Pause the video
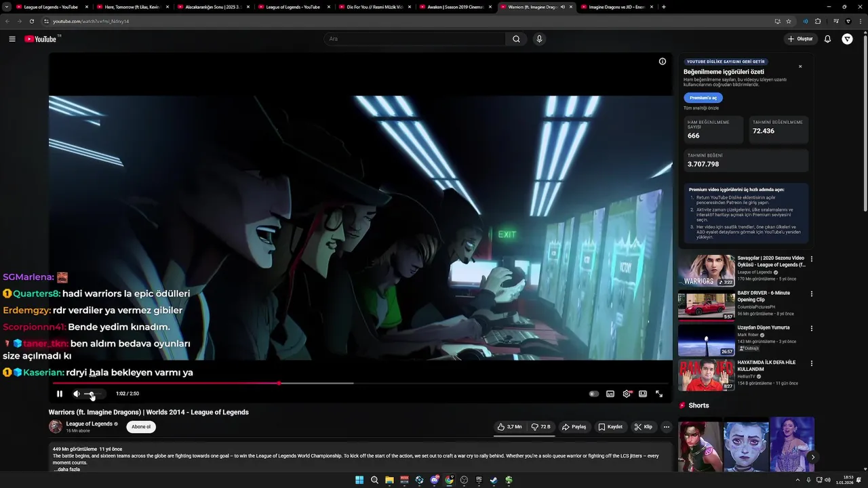868x488 pixels. point(60,394)
